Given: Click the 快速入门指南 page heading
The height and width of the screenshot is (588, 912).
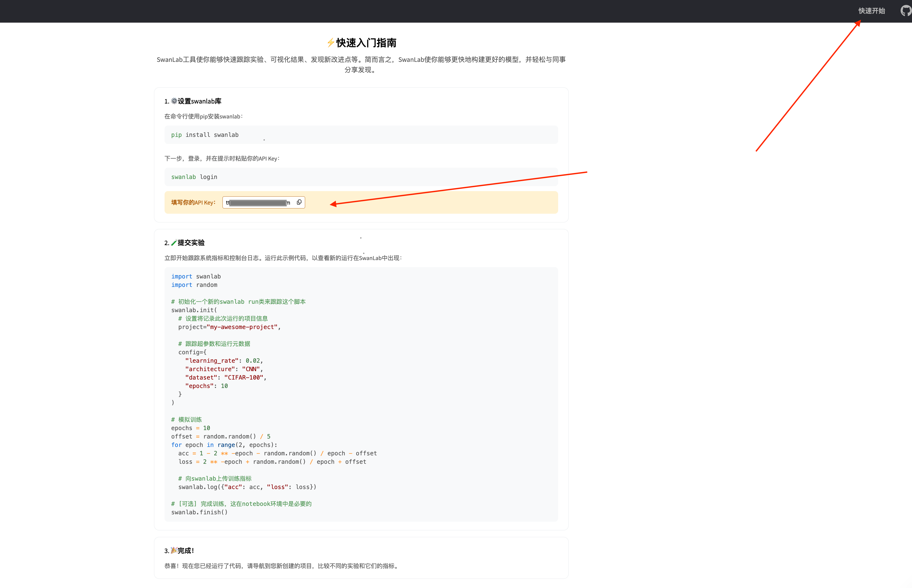Looking at the screenshot, I should [x=366, y=43].
